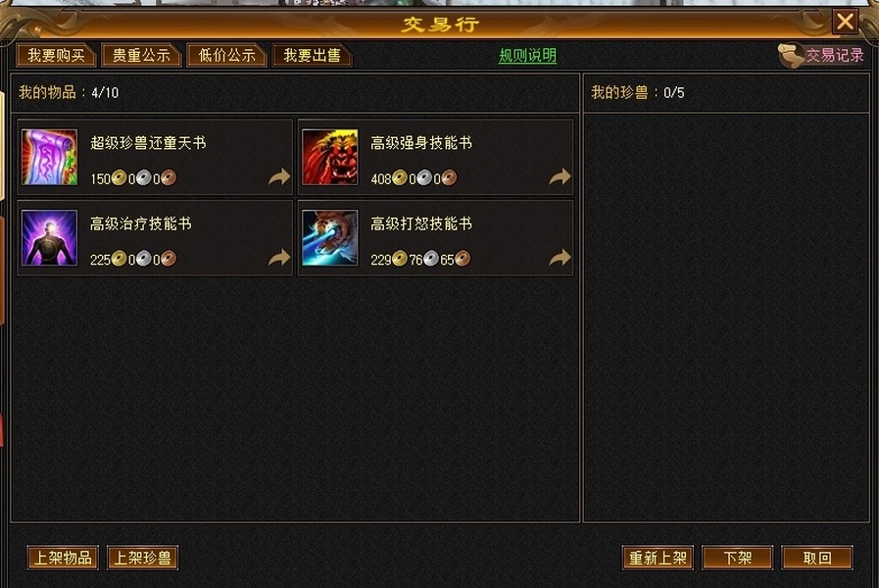Click the 上架珍兽 button
Viewport: 879px width, 588px height.
[142, 558]
